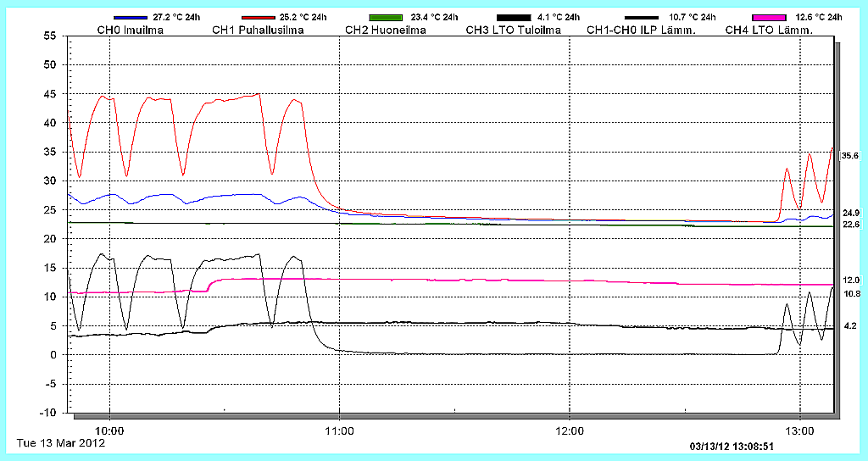Select the CH1-CH0 ILP Lämm. label

pyautogui.click(x=642, y=31)
